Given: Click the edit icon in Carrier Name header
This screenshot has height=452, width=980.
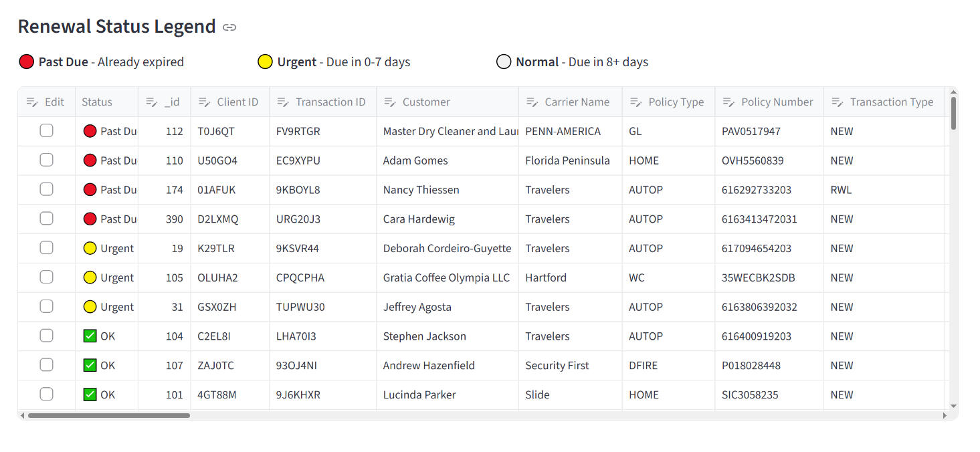Looking at the screenshot, I should click(x=532, y=102).
